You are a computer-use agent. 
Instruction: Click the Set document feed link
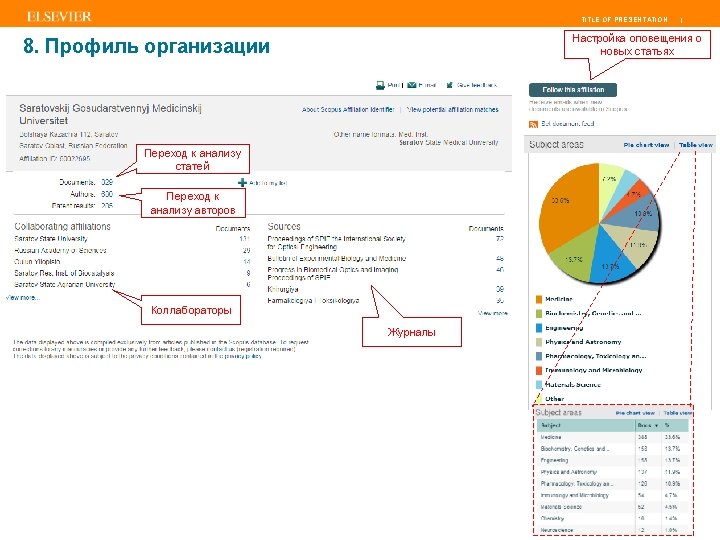[x=568, y=124]
